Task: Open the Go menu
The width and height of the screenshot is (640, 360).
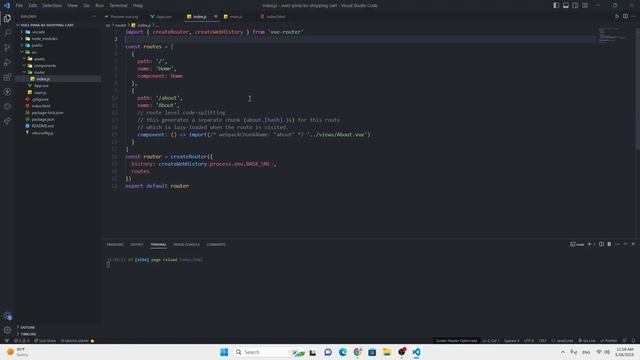Action: [x=87, y=5]
